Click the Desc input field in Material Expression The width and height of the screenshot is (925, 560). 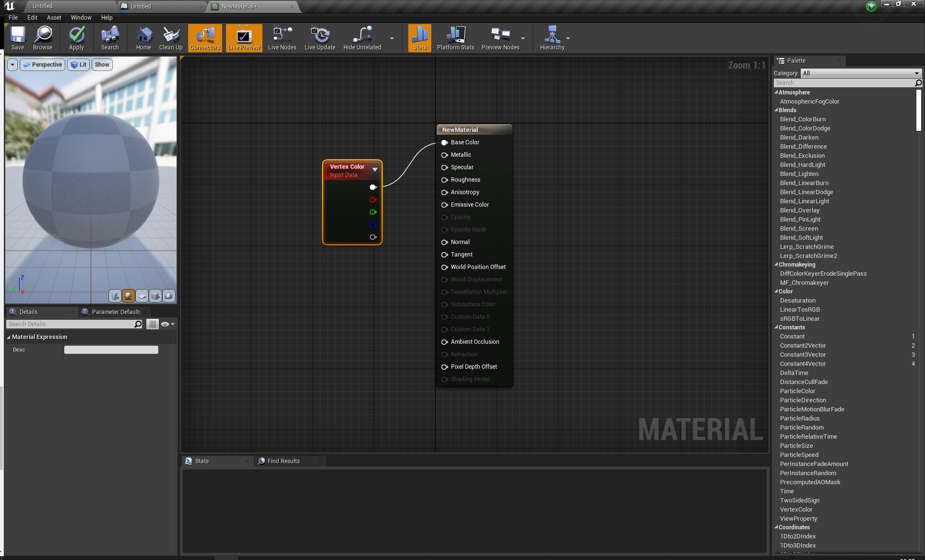click(x=111, y=350)
